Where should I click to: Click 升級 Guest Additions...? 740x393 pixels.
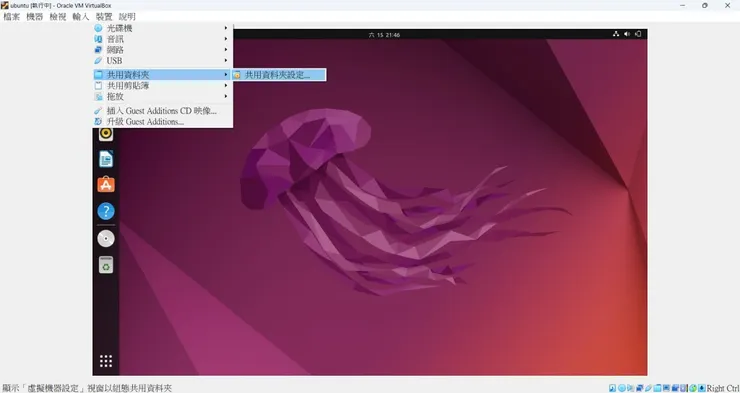click(x=162, y=122)
